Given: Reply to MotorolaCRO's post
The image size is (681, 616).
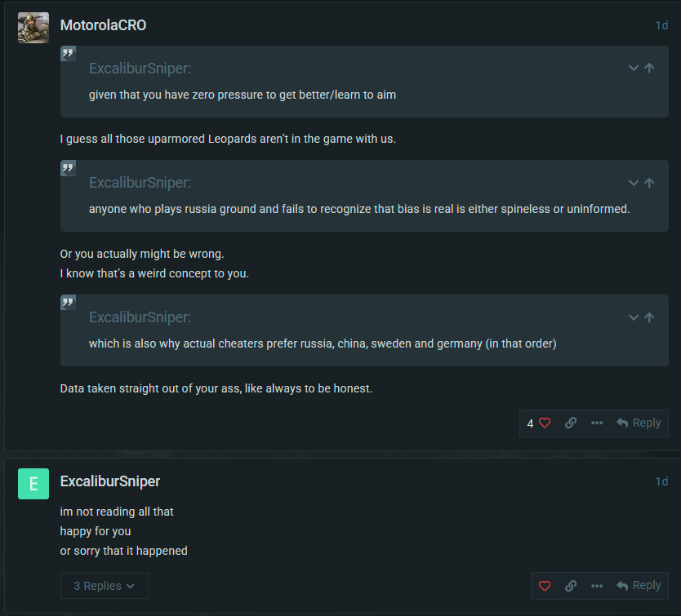Looking at the screenshot, I should click(639, 423).
